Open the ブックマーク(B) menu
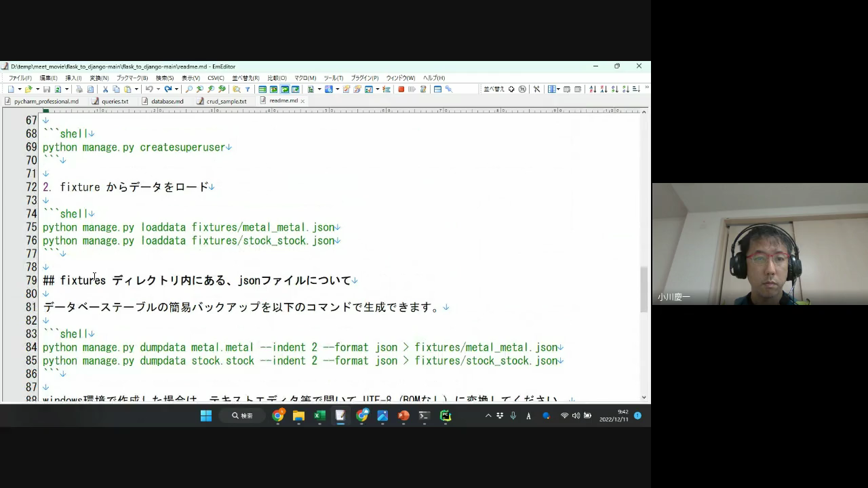The image size is (868, 488). (x=132, y=78)
